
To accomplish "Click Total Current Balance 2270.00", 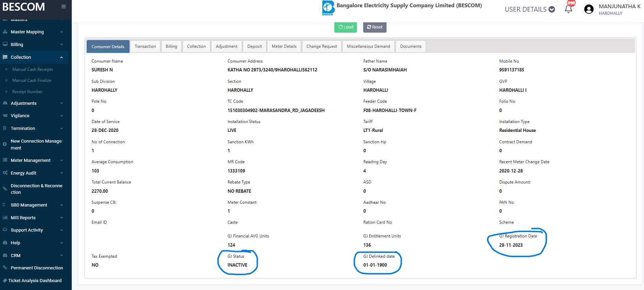I will pyautogui.click(x=100, y=191).
